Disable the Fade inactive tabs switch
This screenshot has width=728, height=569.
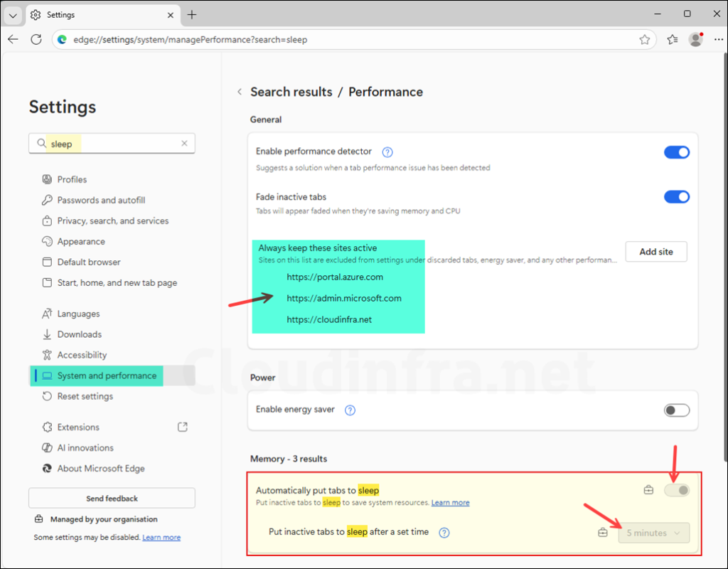pyautogui.click(x=676, y=197)
